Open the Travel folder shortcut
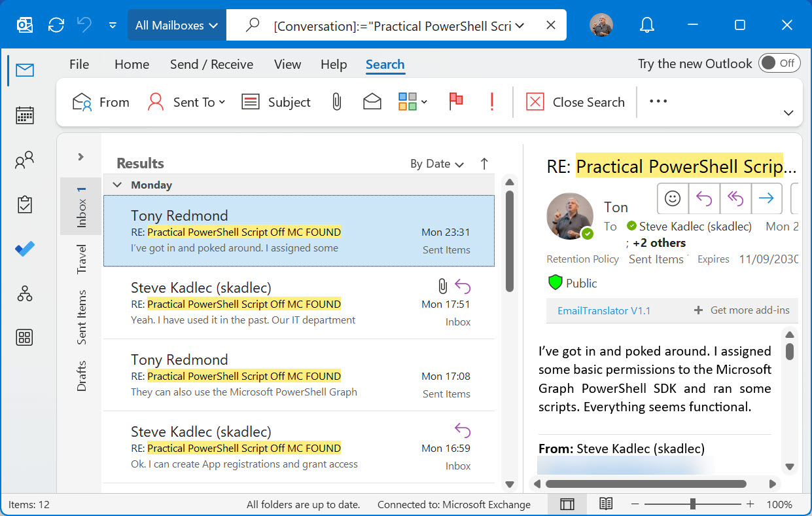Viewport: 812px width, 516px height. (81, 259)
